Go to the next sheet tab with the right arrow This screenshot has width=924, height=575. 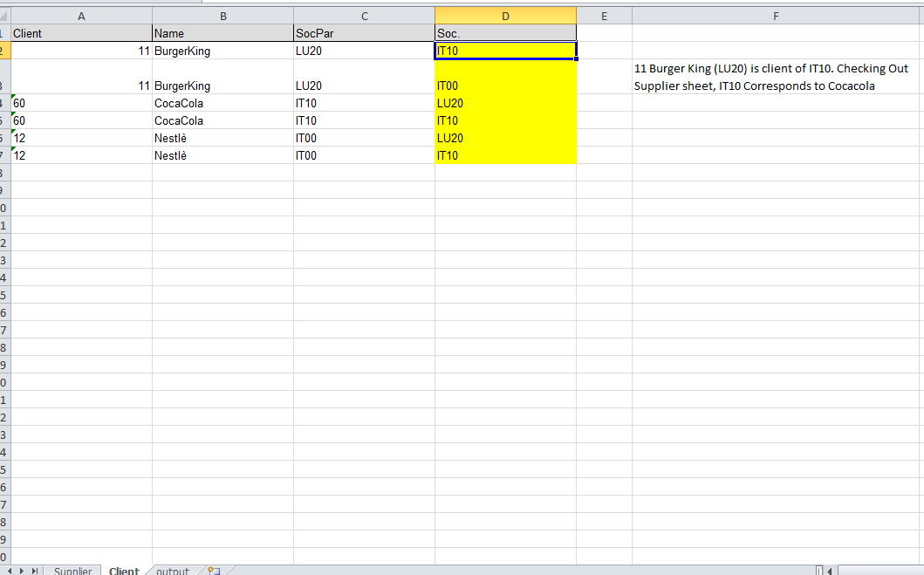tap(22, 571)
